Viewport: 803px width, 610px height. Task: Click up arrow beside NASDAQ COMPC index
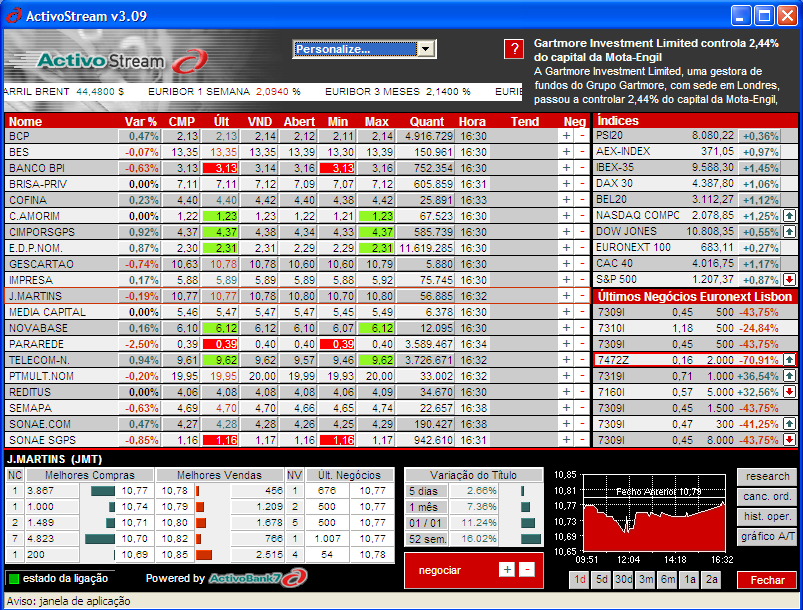coord(789,216)
